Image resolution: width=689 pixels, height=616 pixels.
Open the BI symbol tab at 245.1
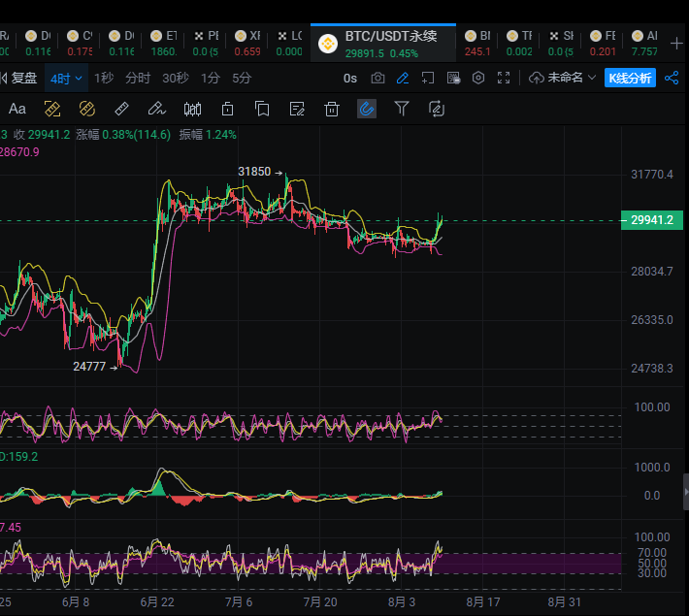(477, 43)
